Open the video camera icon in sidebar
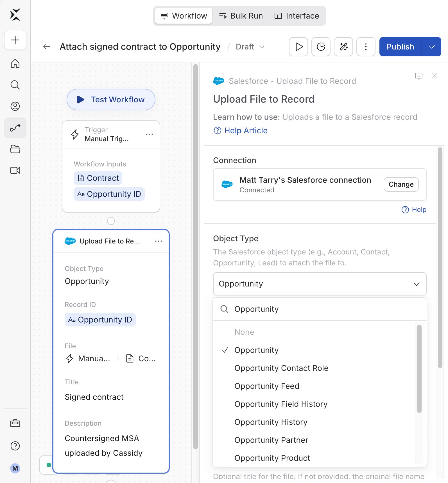The width and height of the screenshot is (448, 483). (x=15, y=170)
